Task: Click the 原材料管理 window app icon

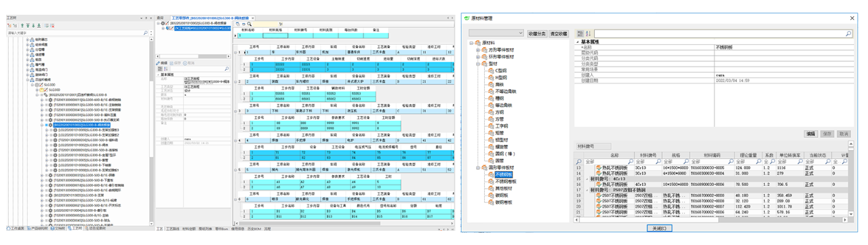Action: [x=466, y=18]
